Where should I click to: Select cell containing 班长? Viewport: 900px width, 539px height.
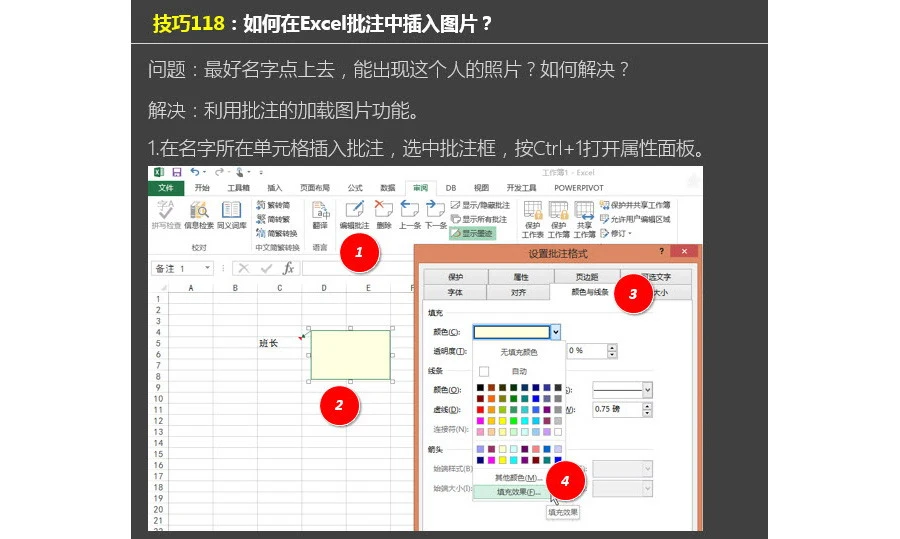(280, 343)
